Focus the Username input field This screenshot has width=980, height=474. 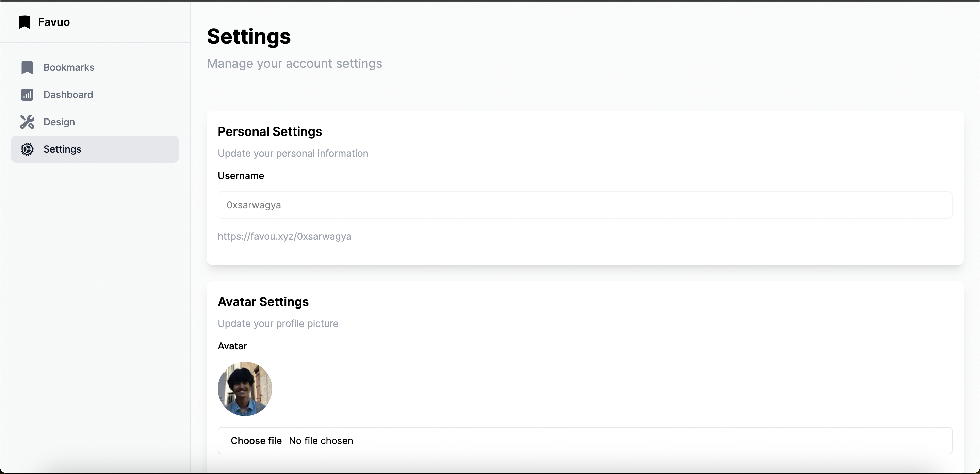click(x=585, y=205)
